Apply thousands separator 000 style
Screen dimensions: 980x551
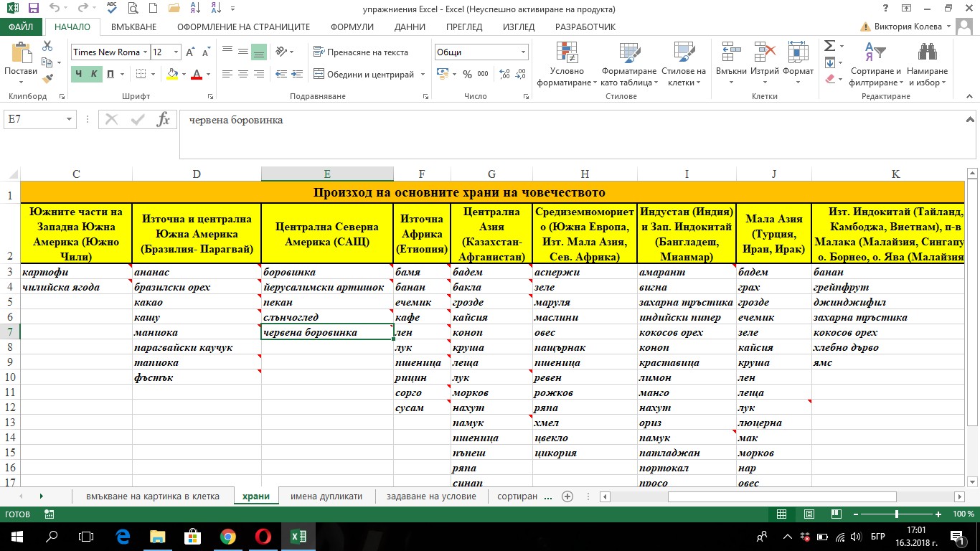coord(483,74)
